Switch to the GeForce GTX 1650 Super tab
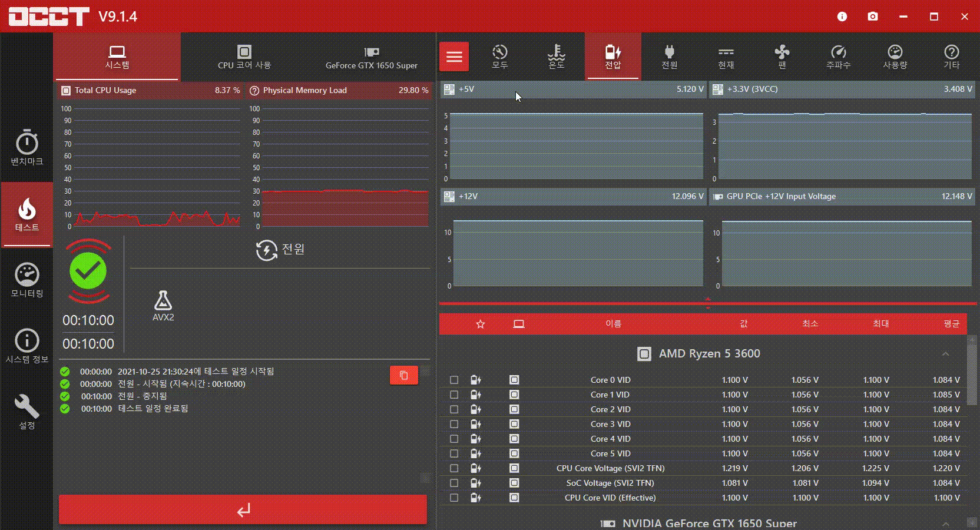The height and width of the screenshot is (530, 980). [371, 57]
